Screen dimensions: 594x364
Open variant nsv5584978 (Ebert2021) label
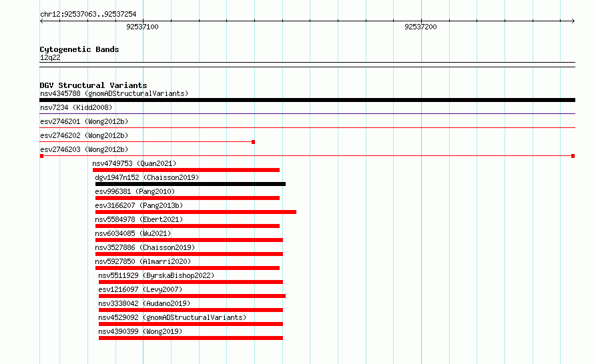(139, 219)
